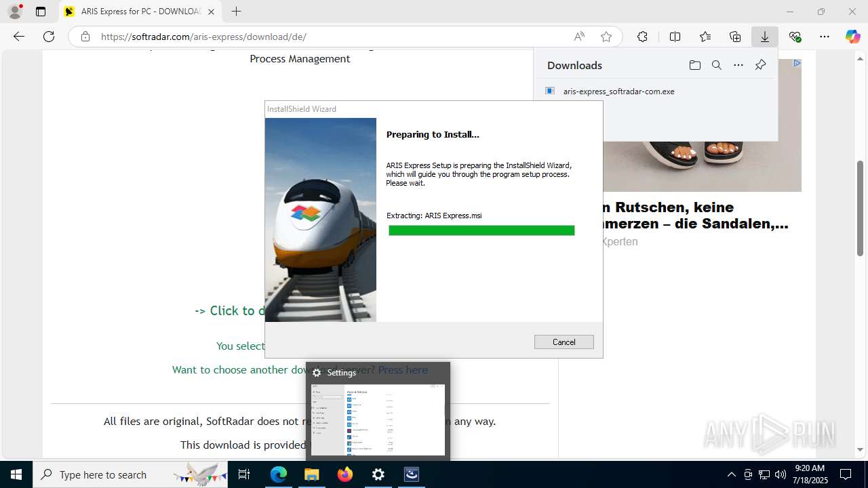Toggle the Downloads toolbar button
The image size is (868, 488).
764,37
